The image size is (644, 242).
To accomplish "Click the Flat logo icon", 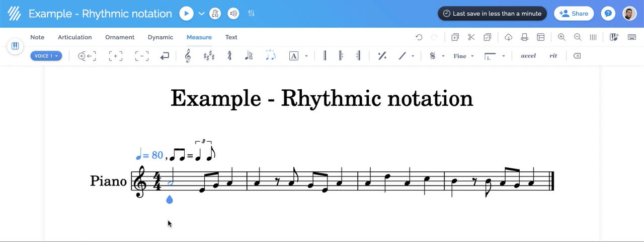I will (x=14, y=14).
